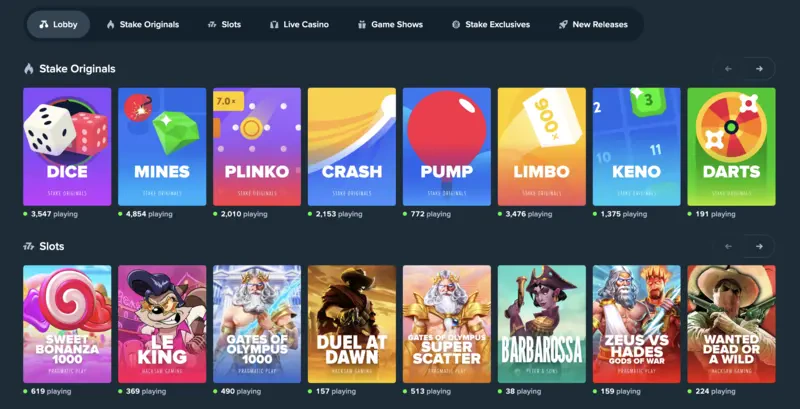
Task: Click the flame icon beside Stake Originals heading
Action: point(29,69)
